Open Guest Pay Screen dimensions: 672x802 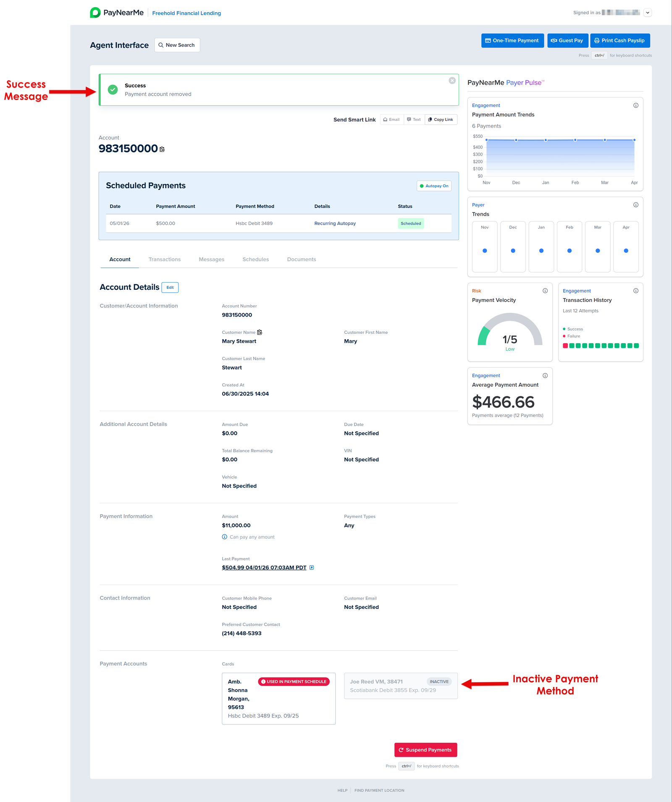[x=567, y=41]
